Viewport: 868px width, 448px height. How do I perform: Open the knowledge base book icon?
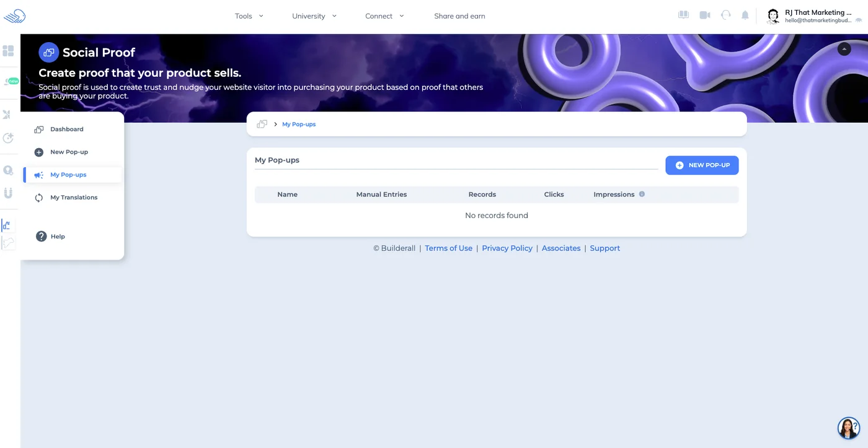pyautogui.click(x=683, y=14)
